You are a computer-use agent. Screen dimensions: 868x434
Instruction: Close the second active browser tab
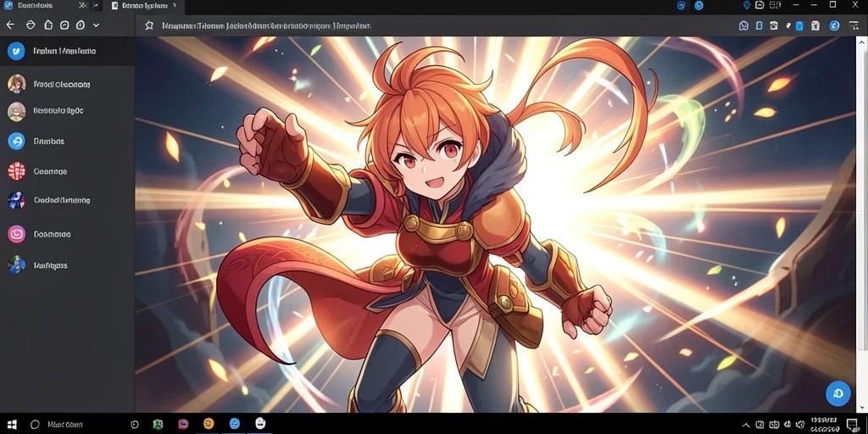tap(175, 6)
